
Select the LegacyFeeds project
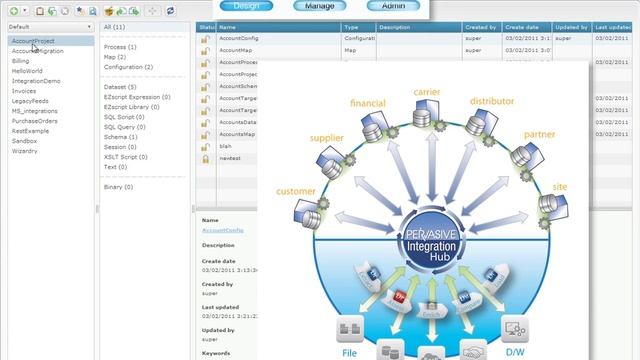[x=30, y=101]
